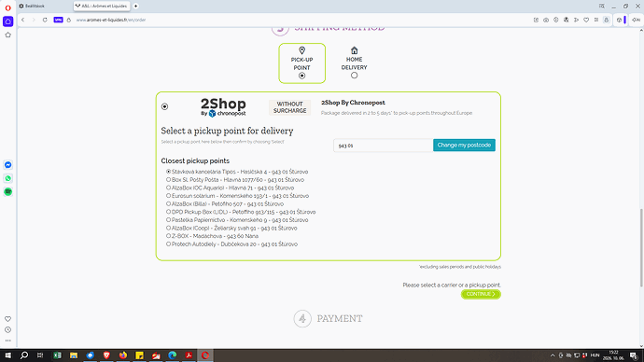Select the 2Shop By Chronopost carrier radio

pos(164,106)
